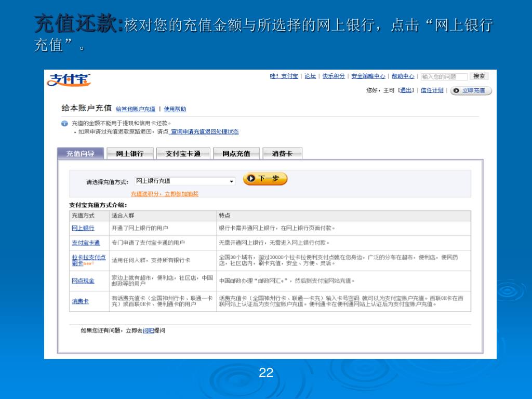The height and width of the screenshot is (399, 532).
Task: Open the 请选择充值方式 dropdown
Action: pyautogui.click(x=184, y=181)
